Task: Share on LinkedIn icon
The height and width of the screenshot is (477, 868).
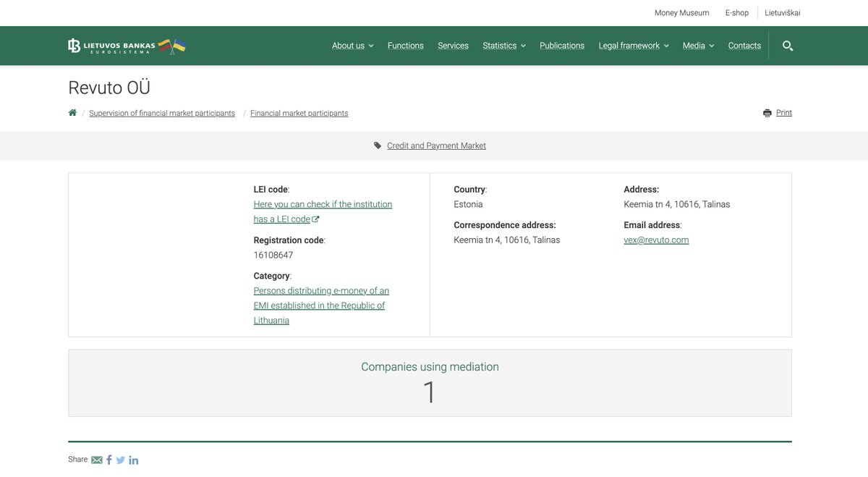Action: (134, 460)
